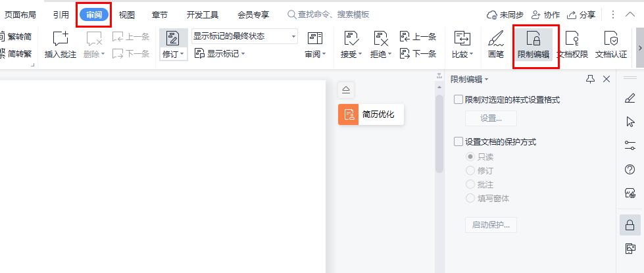Select the 只读 radio button
644x273 pixels.
[470, 157]
